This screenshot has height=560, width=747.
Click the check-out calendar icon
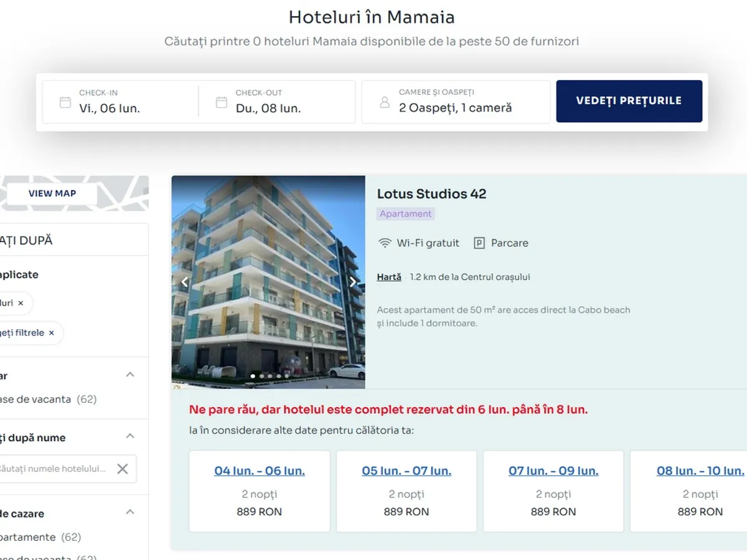coord(222,102)
